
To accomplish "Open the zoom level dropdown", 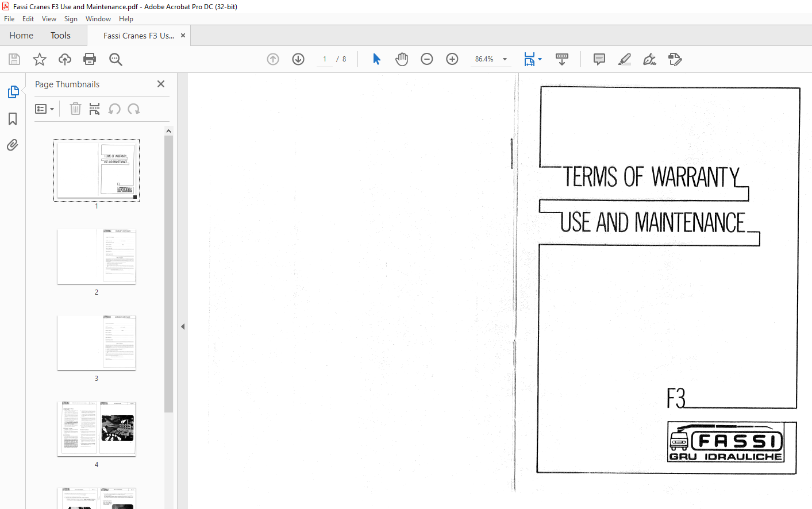I will [x=505, y=59].
